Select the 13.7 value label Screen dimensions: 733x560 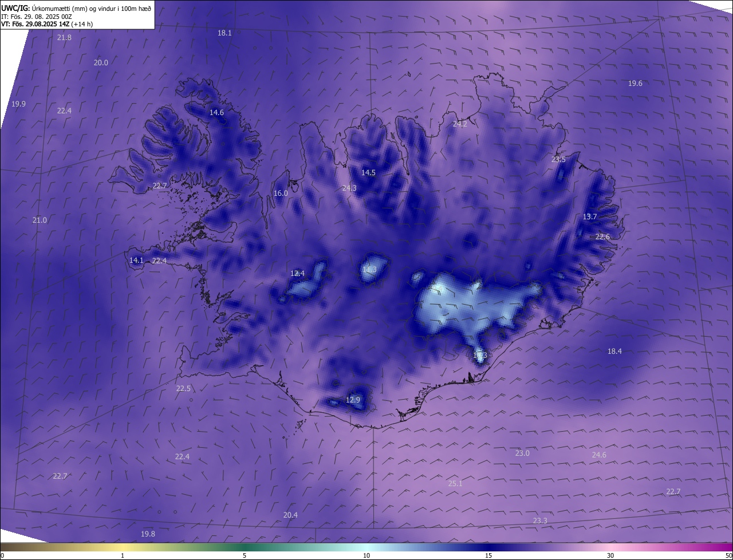point(590,216)
